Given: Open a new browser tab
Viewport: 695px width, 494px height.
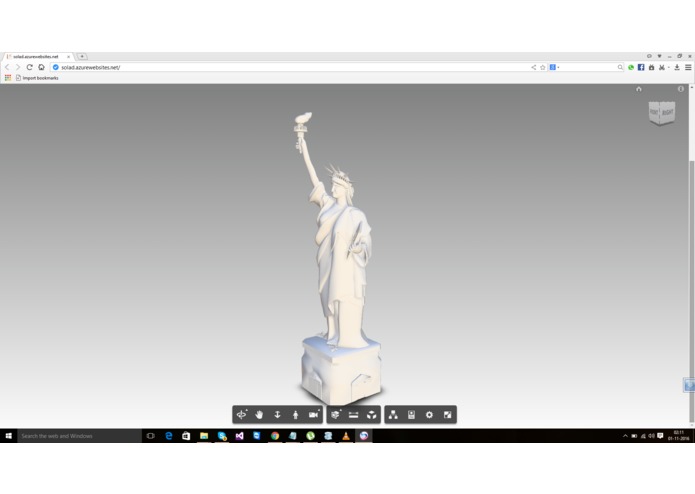Looking at the screenshot, I should (82, 56).
